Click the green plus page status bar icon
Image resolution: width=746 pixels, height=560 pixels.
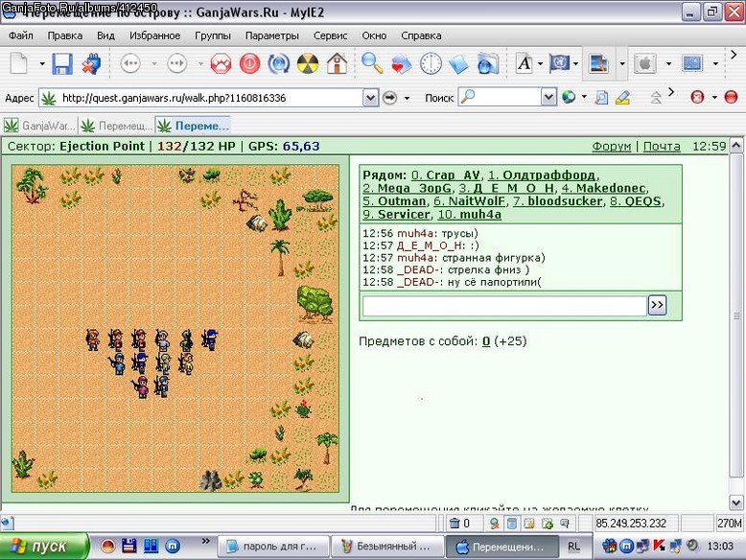click(548, 524)
